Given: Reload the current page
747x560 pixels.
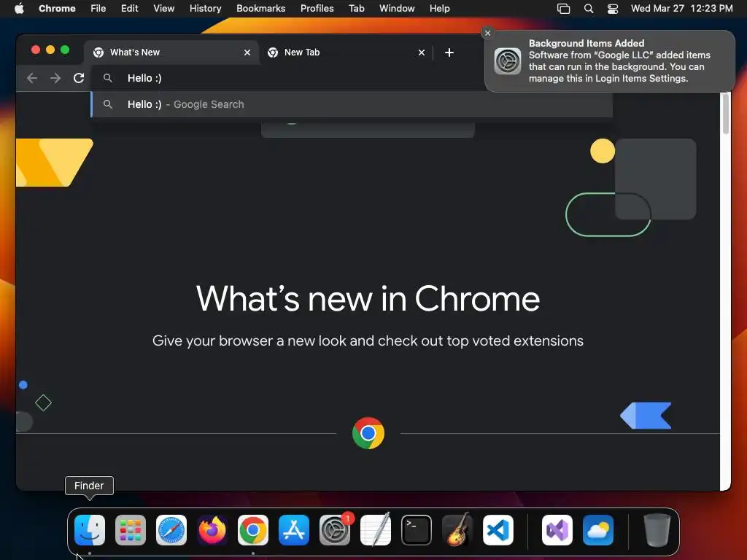Looking at the screenshot, I should [79, 78].
